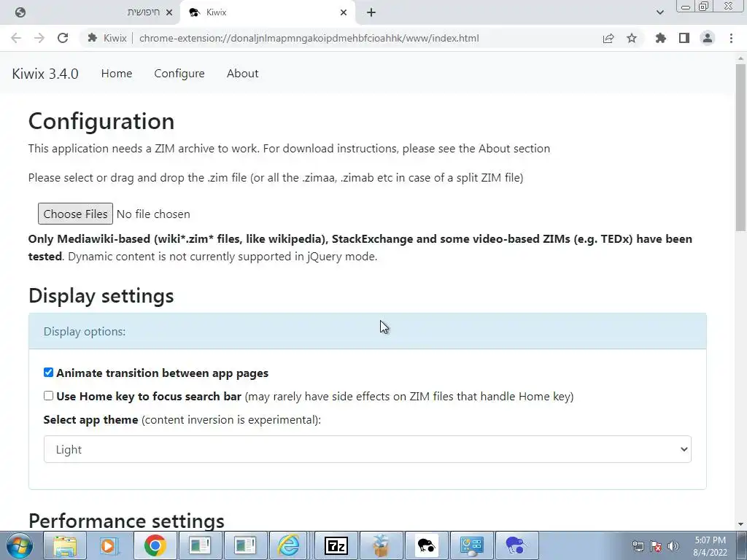This screenshot has height=560, width=747.
Task: Open the clock showing 5:07 PM
Action: click(710, 546)
